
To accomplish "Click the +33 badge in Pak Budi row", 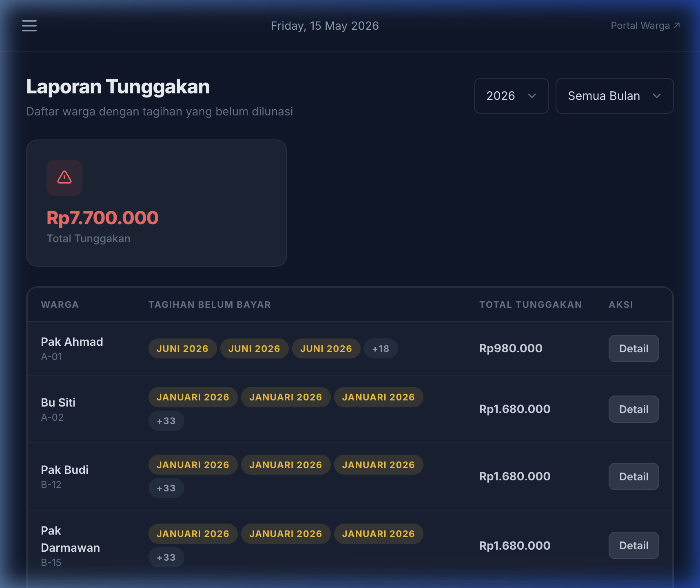I will [166, 488].
